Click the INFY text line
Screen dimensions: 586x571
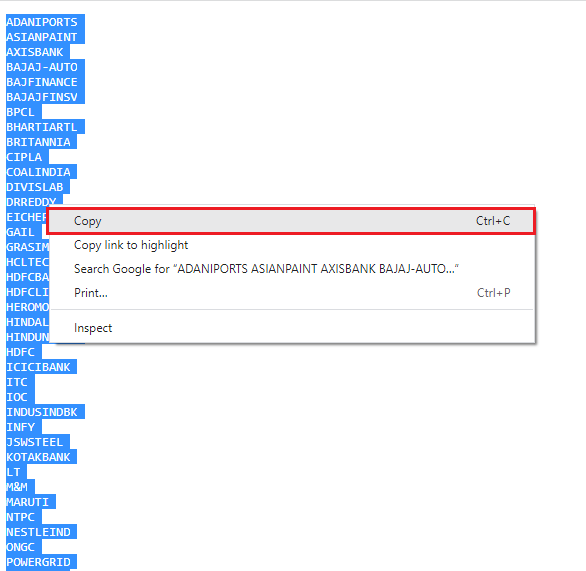[21, 427]
